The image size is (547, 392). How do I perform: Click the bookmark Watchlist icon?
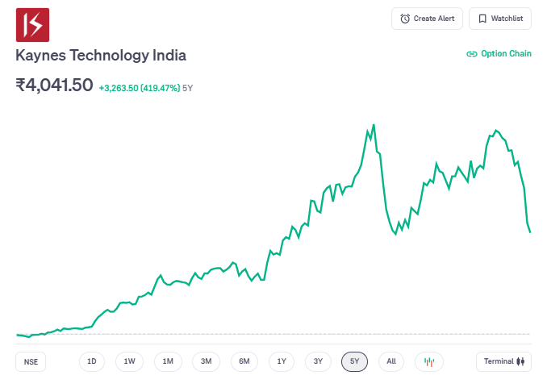(x=482, y=19)
